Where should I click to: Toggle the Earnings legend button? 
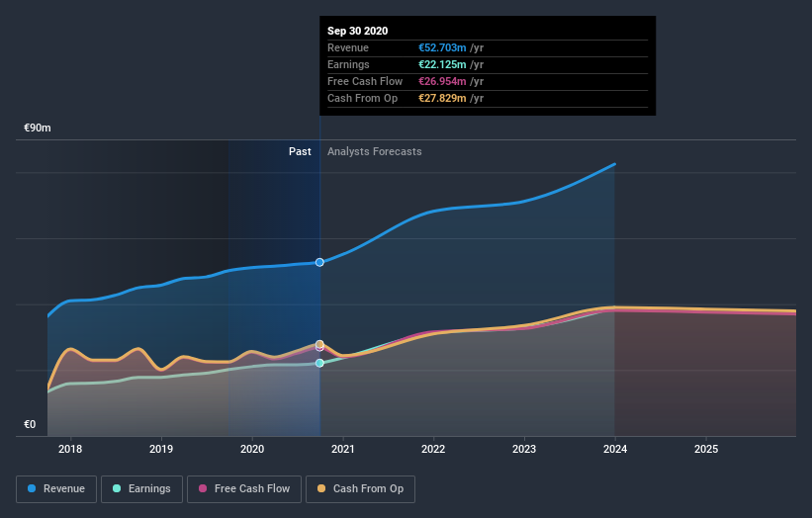coord(141,489)
